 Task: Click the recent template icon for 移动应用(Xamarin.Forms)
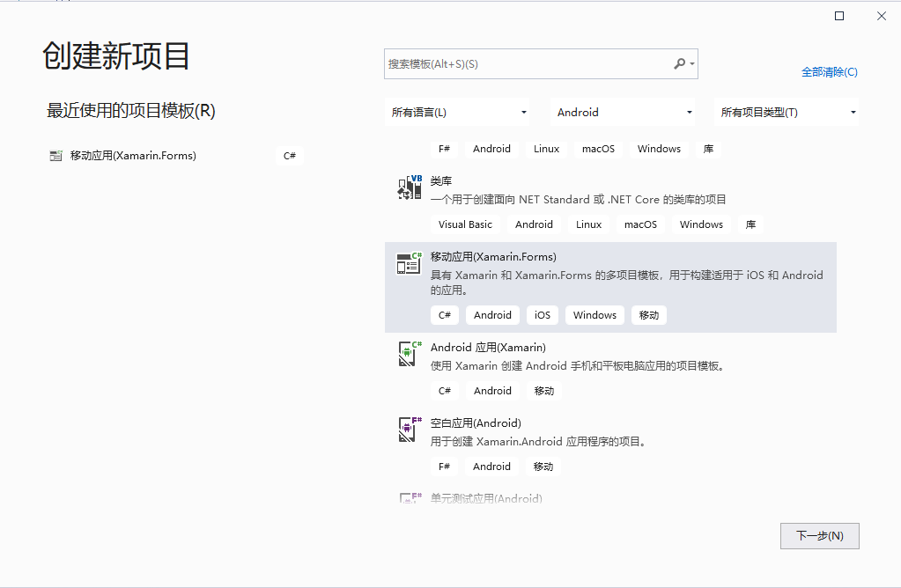pos(55,156)
